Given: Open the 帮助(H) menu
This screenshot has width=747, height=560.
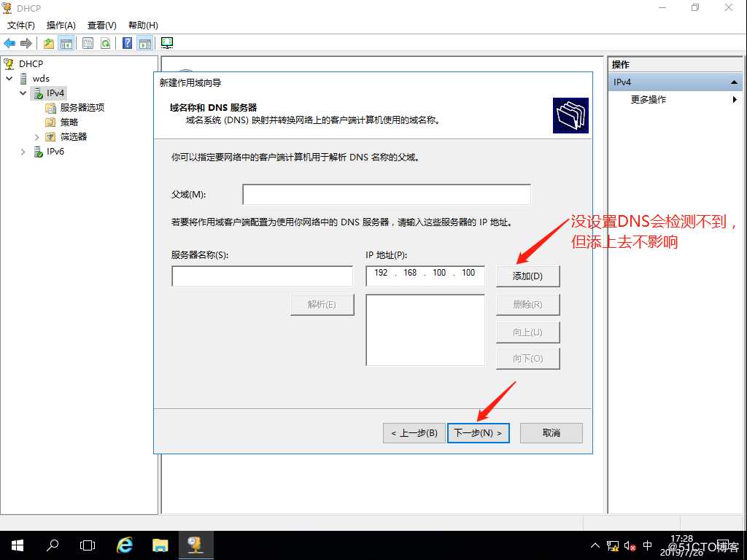Looking at the screenshot, I should tap(144, 26).
